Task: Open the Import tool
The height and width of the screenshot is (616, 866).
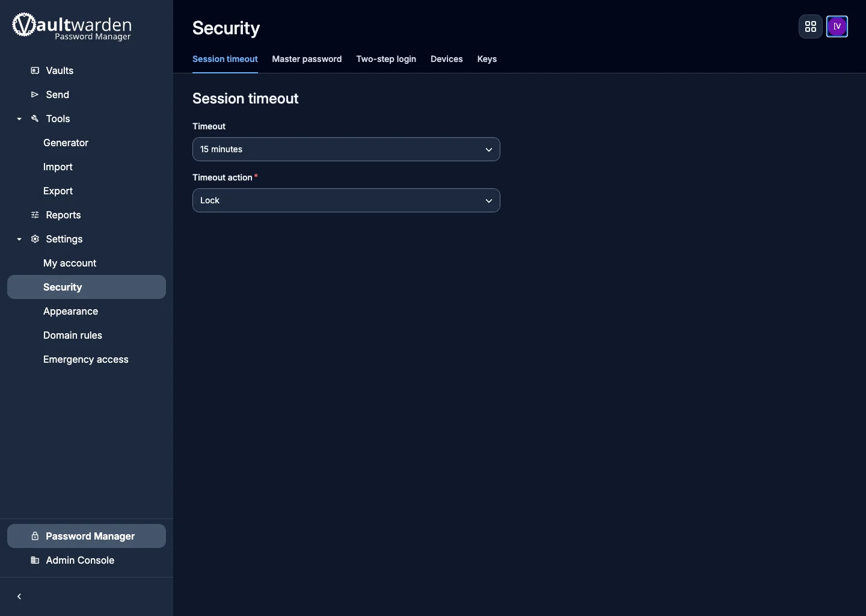Action: pyautogui.click(x=87, y=167)
